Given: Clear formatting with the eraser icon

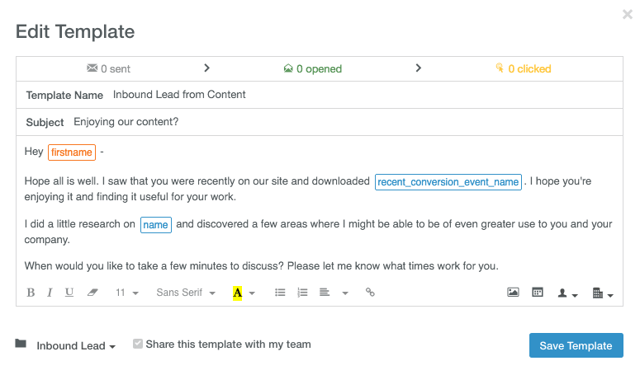Looking at the screenshot, I should coord(93,293).
